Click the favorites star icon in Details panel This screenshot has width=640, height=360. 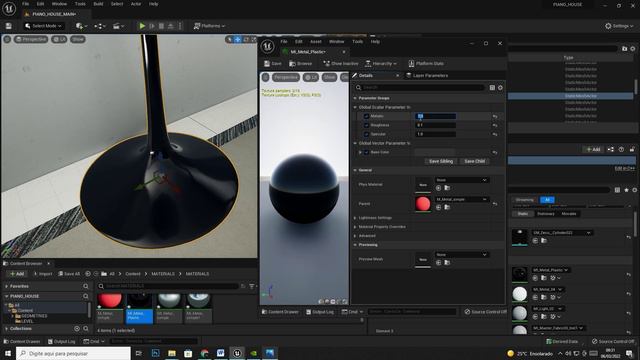(627, 190)
